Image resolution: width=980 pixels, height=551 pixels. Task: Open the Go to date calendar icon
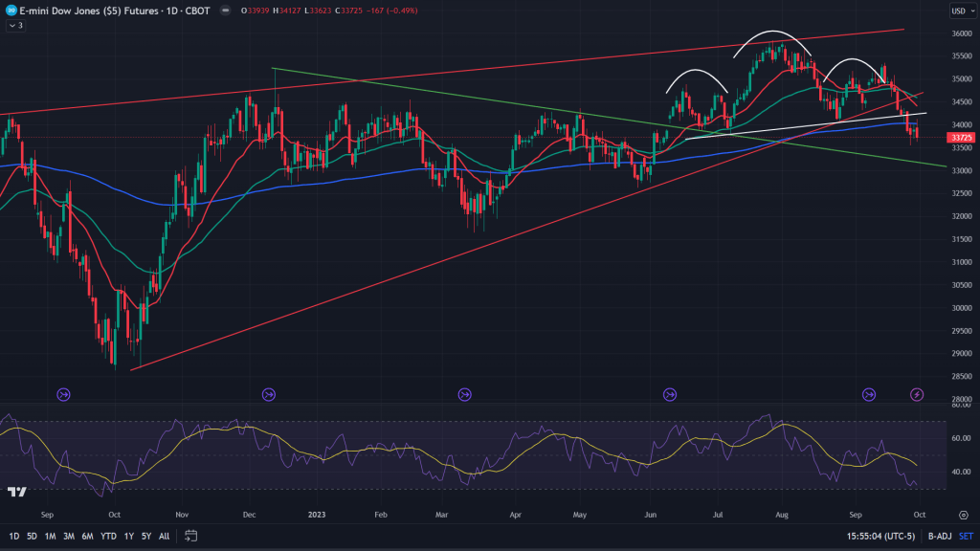(x=191, y=536)
